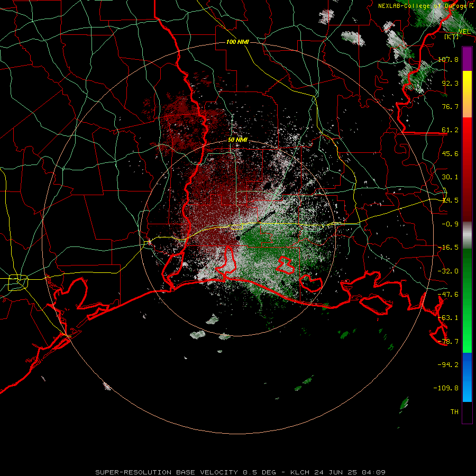Click the TH label on the legend

454,411
